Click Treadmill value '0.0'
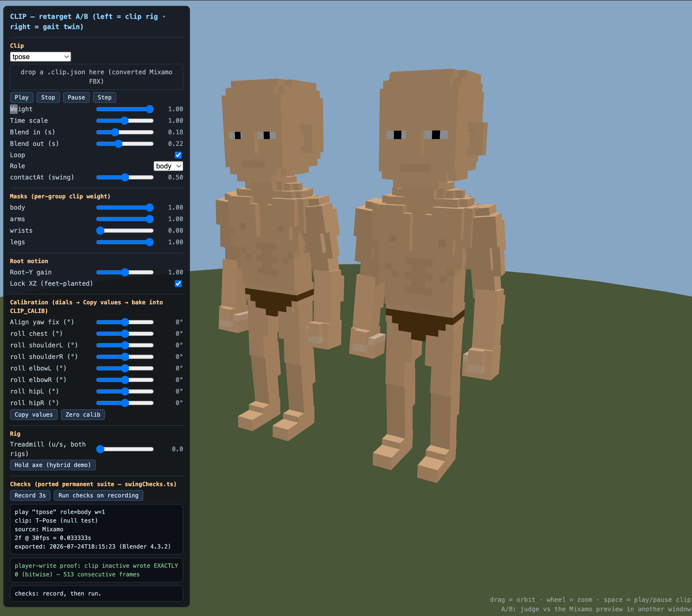The width and height of the screenshot is (692, 616). 177,449
